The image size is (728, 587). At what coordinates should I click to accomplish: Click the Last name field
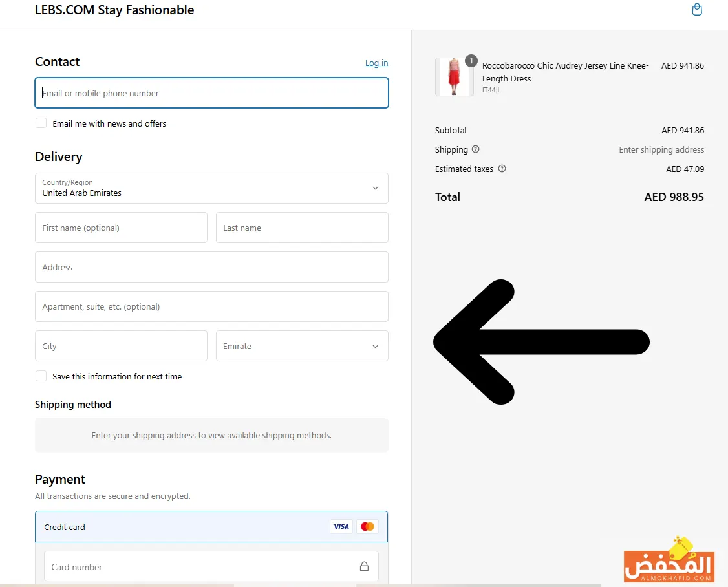pyautogui.click(x=302, y=228)
